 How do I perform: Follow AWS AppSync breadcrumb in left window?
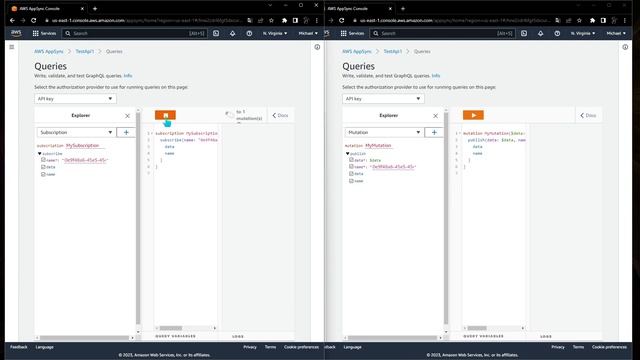click(x=49, y=51)
